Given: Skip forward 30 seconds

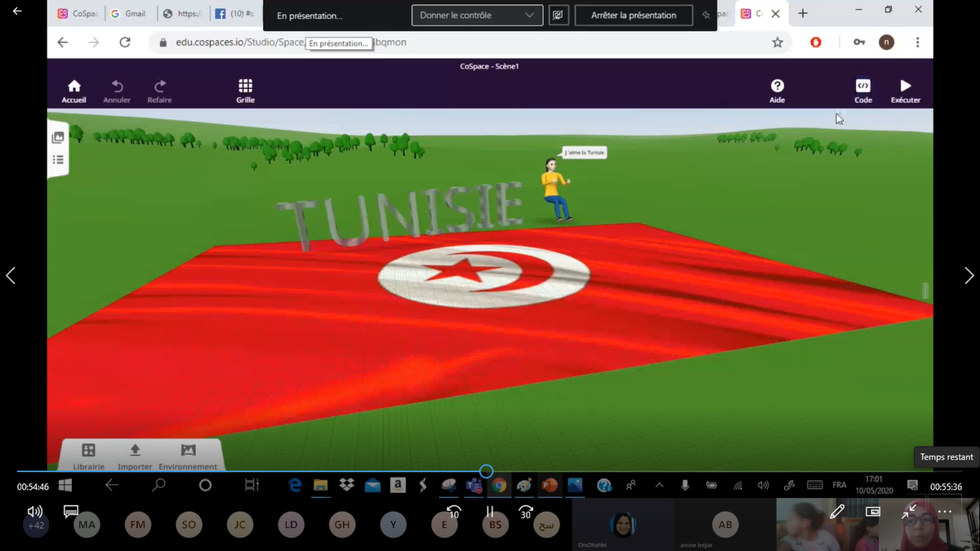Looking at the screenshot, I should pyautogui.click(x=526, y=512).
